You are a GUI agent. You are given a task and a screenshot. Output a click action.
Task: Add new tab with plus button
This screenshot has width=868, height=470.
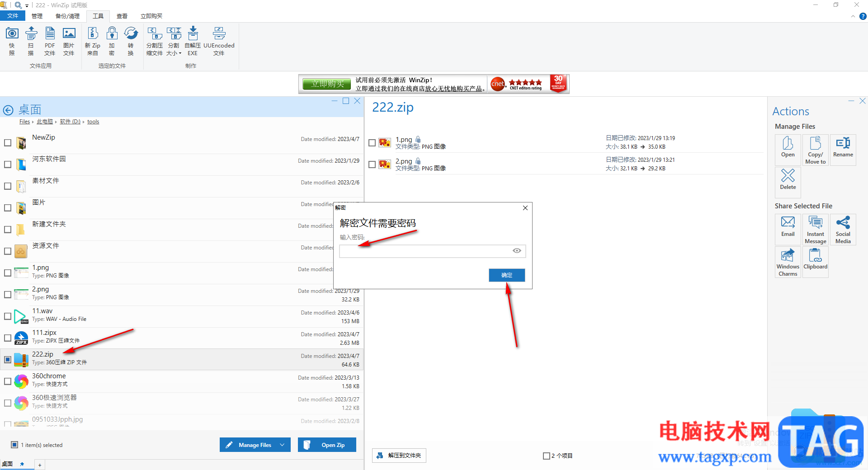40,465
